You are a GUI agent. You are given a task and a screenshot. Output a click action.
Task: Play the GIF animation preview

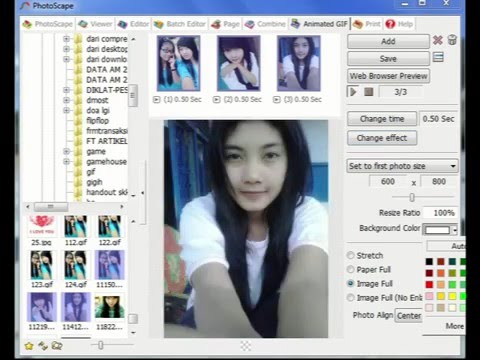(353, 92)
